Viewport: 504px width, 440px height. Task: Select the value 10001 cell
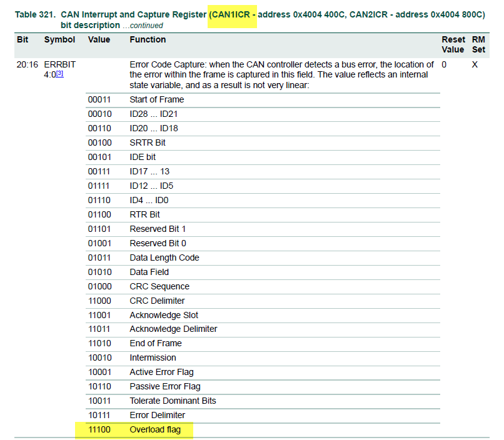pos(99,372)
